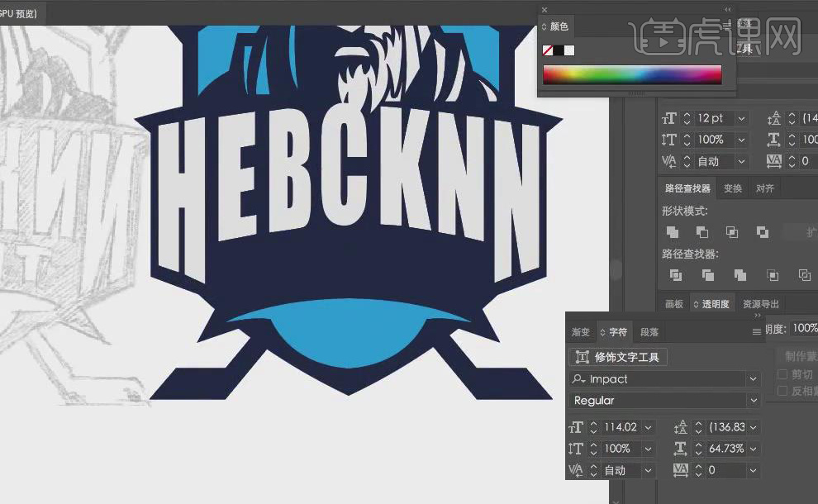Click the vertical scale icon in upper character panel
The height and width of the screenshot is (504, 818).
tap(668, 140)
